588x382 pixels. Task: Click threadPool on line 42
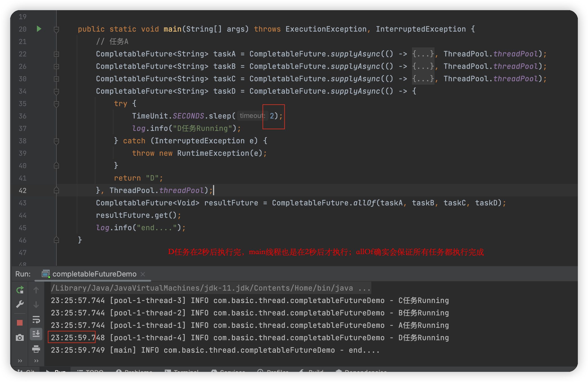coord(181,190)
